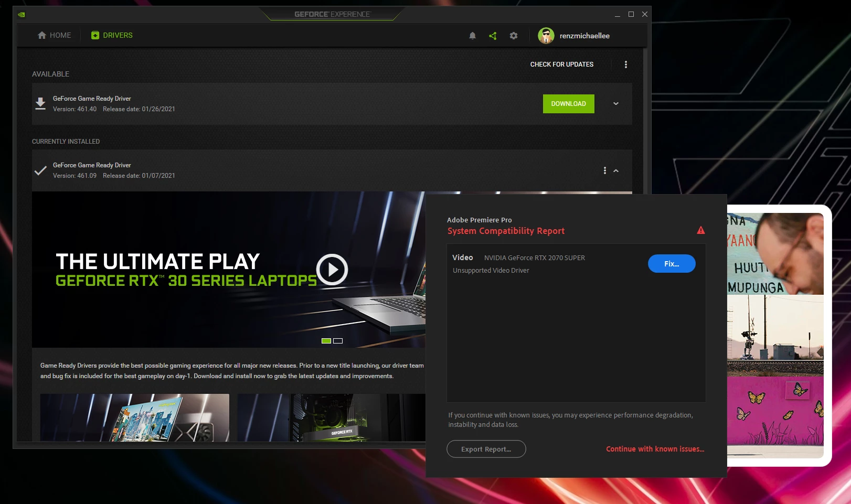Switch to the Drivers tab
The height and width of the screenshot is (504, 851).
pyautogui.click(x=112, y=35)
